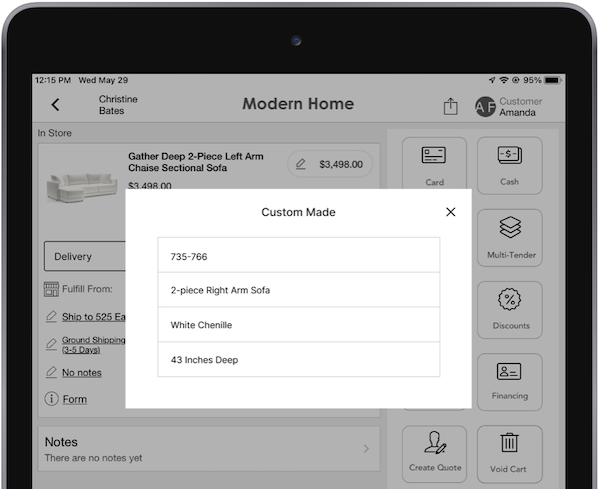Go back using the left chevron arrow
The image size is (600, 489).
55,104
